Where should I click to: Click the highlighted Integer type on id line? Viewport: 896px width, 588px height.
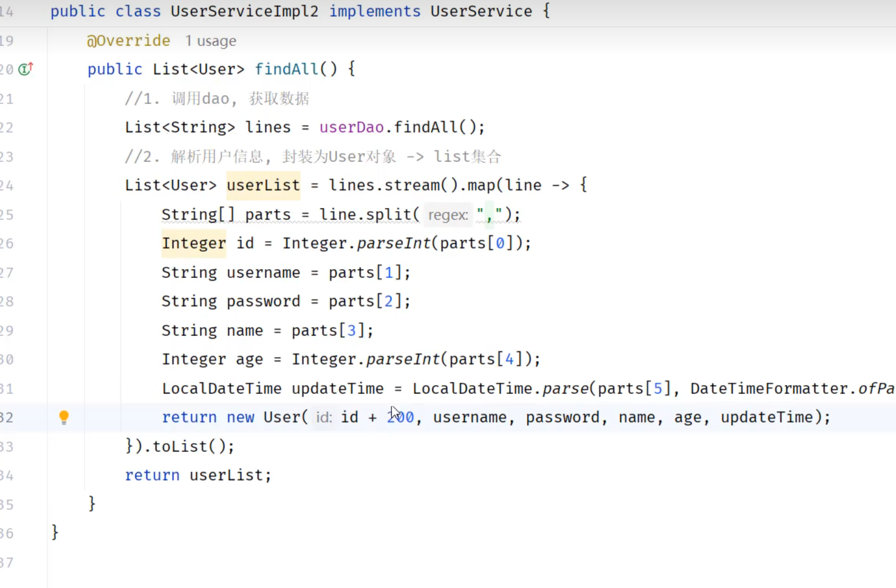[194, 244]
